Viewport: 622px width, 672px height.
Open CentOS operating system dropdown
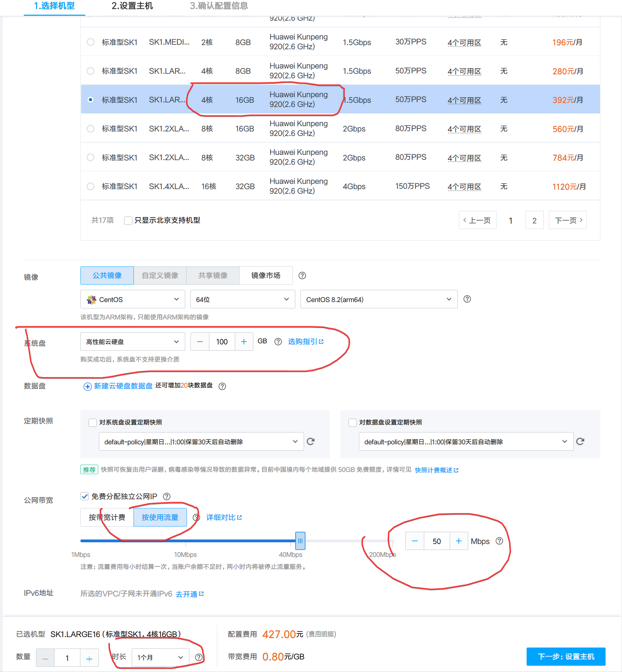[133, 299]
